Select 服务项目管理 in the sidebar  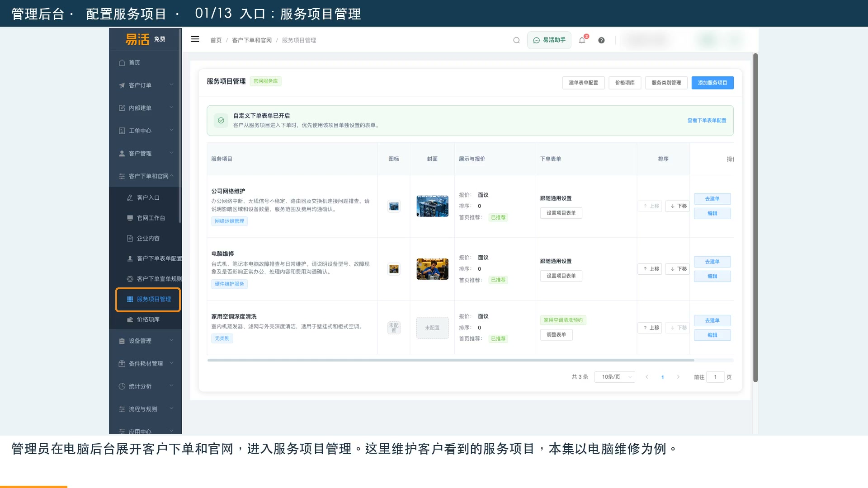(x=148, y=300)
